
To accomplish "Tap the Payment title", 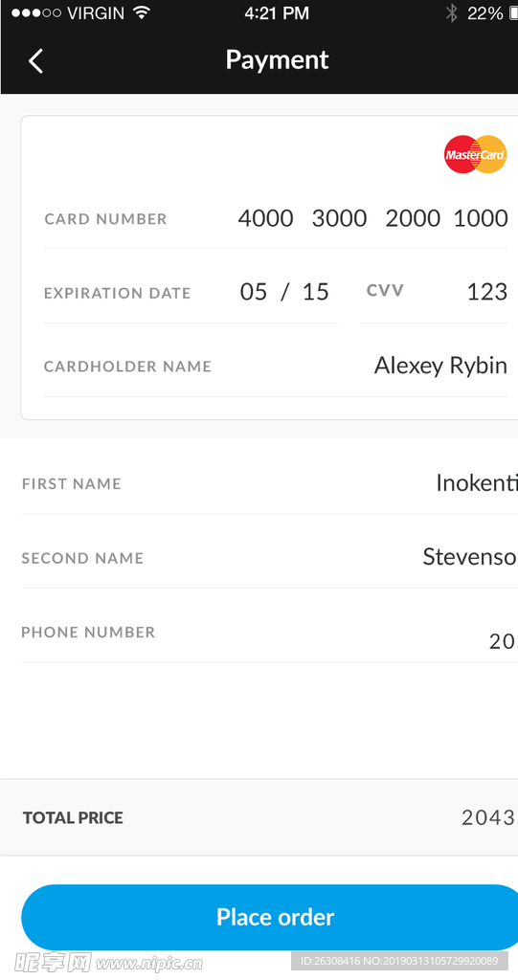I will pyautogui.click(x=277, y=60).
